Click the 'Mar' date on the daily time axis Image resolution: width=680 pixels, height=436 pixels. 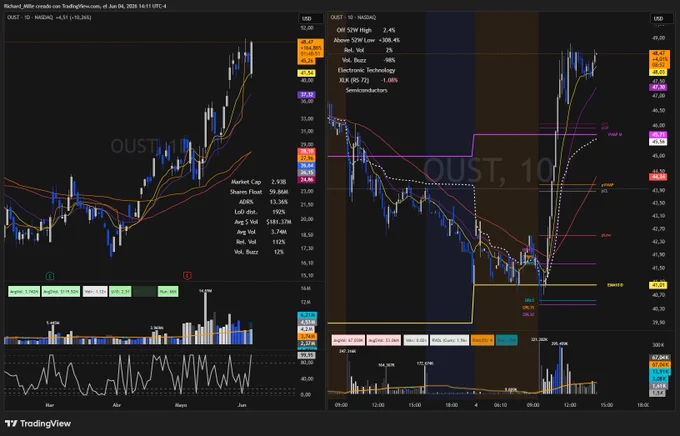pos(49,405)
